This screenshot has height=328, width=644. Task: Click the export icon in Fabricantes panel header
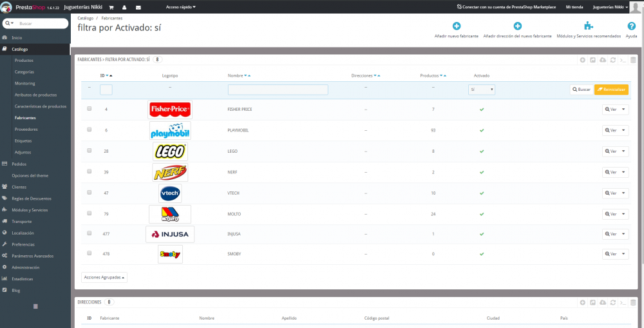[592, 60]
